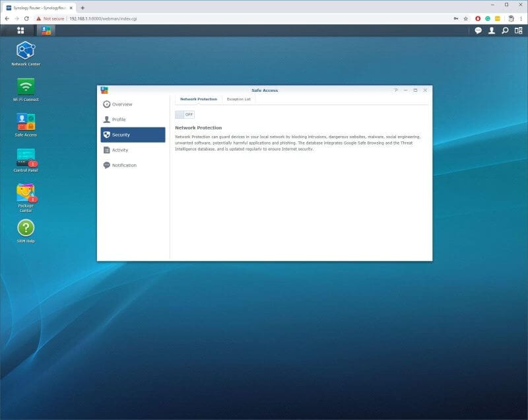Open the notifications speech-bubble icon

477,30
